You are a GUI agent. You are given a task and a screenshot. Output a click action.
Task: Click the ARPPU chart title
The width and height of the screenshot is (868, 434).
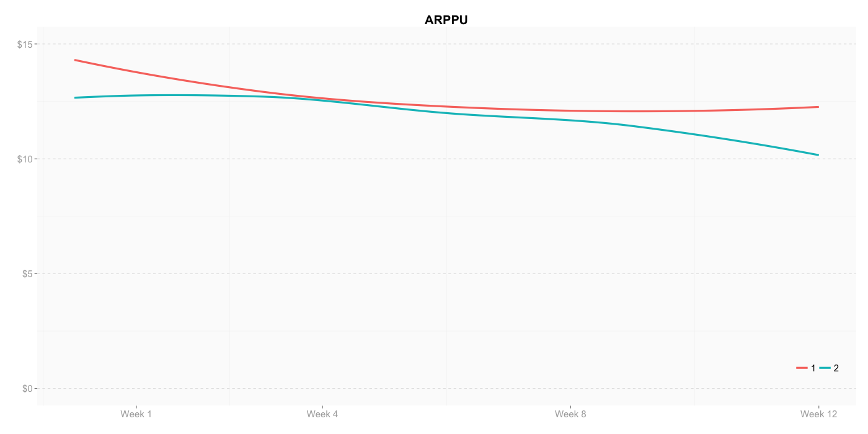[446, 20]
